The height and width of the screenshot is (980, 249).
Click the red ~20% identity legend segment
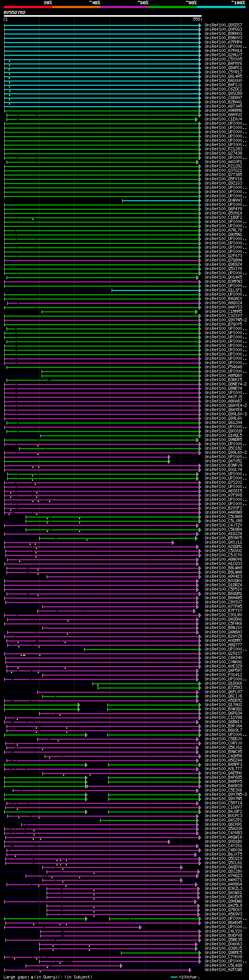click(28, 7)
